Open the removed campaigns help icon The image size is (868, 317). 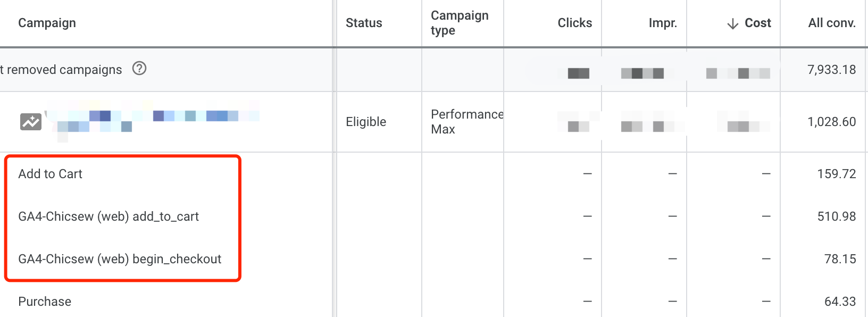139,69
